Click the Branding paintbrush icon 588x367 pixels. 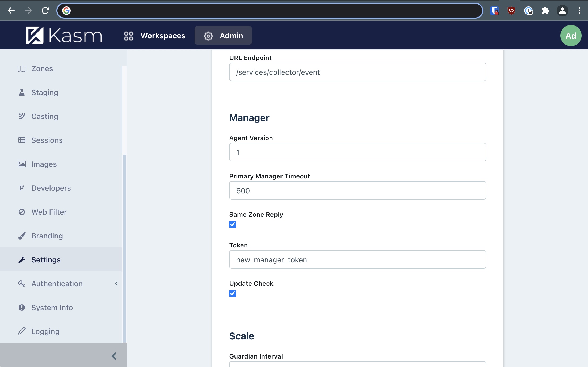click(x=22, y=236)
